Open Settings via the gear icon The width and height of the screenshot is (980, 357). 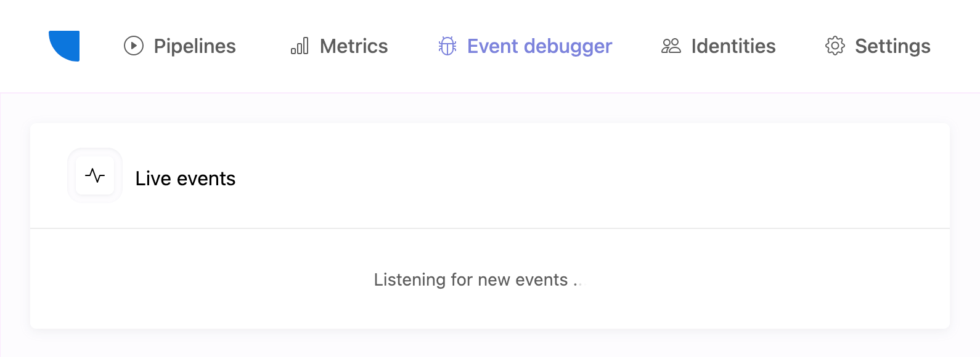point(835,46)
